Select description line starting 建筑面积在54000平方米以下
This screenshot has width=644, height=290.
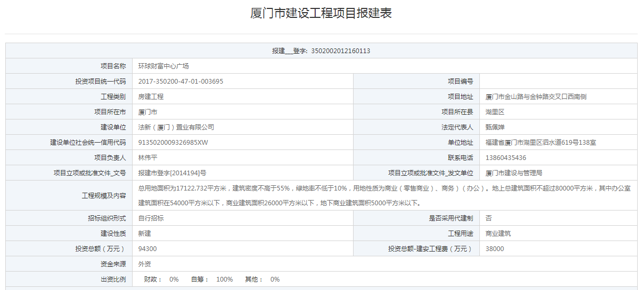279,203
